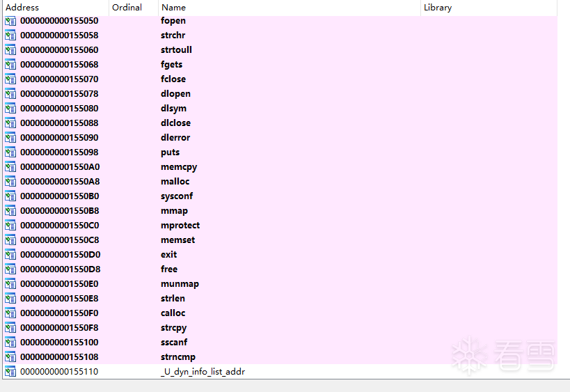Sort imports by the Name column header
570x392 pixels.
(290, 8)
